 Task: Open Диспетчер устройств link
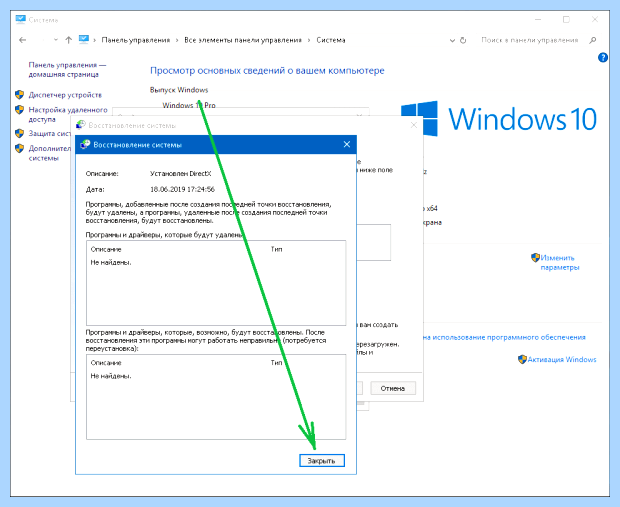click(65, 95)
